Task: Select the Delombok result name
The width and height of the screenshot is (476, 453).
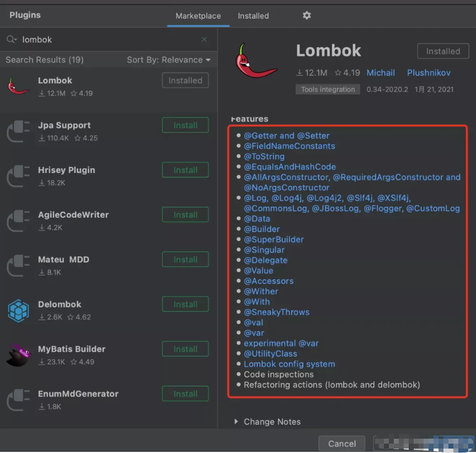Action: coord(60,304)
